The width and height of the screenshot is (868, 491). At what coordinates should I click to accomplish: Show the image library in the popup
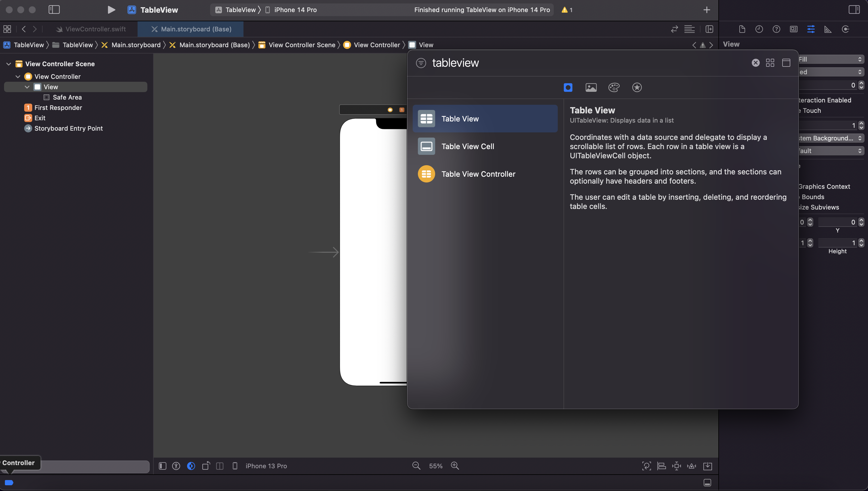591,88
